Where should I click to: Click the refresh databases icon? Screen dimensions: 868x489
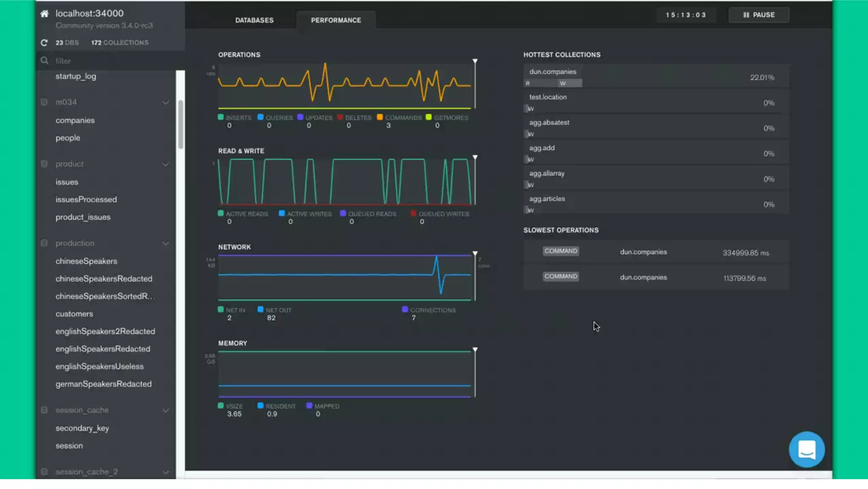pos(44,42)
